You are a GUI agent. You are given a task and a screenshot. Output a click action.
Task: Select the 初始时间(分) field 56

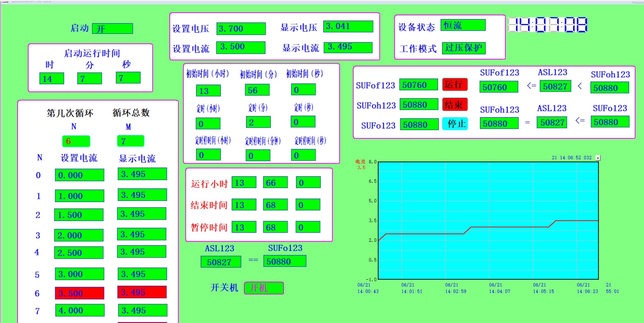[x=257, y=90]
